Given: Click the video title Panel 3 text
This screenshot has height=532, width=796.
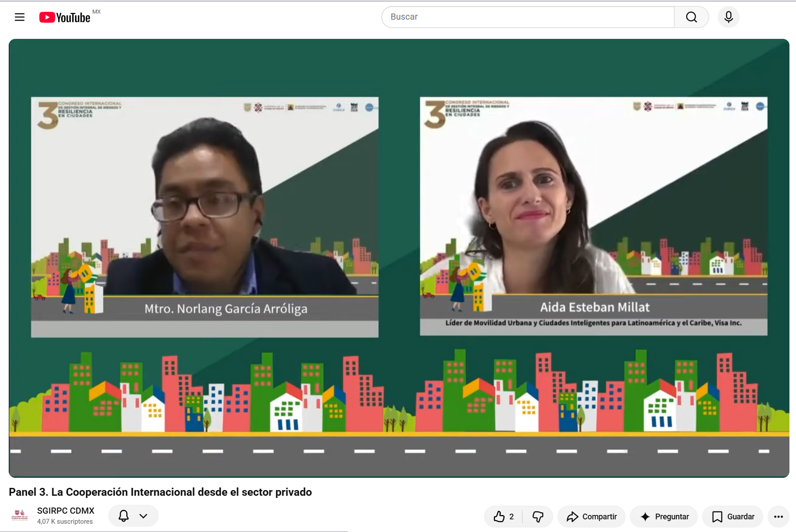Looking at the screenshot, I should point(160,492).
